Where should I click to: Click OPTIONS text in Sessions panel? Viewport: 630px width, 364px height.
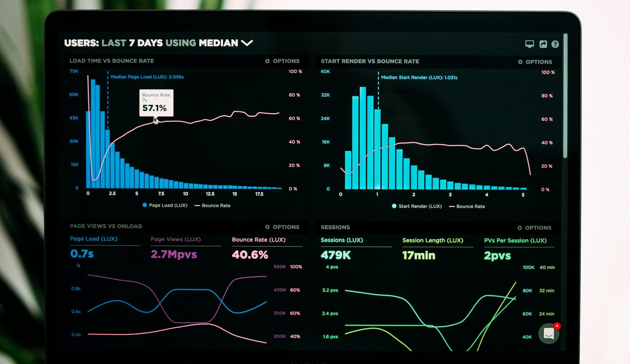538,227
